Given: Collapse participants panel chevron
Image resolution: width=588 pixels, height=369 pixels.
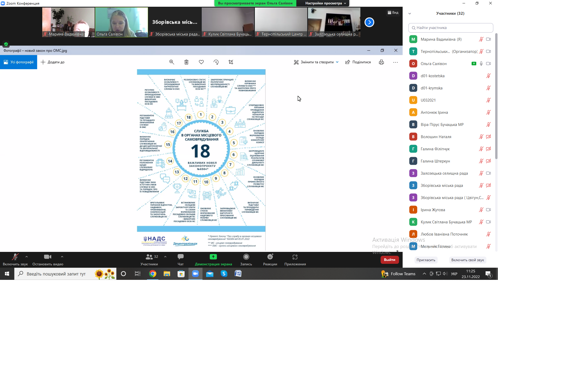Looking at the screenshot, I should (x=410, y=13).
